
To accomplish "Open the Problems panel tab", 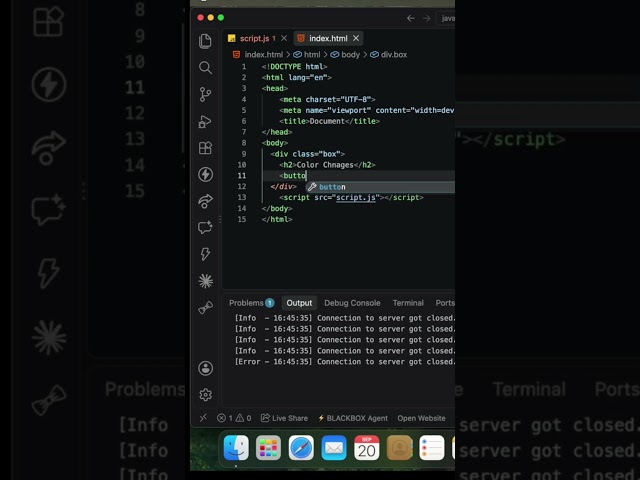I will 251,303.
